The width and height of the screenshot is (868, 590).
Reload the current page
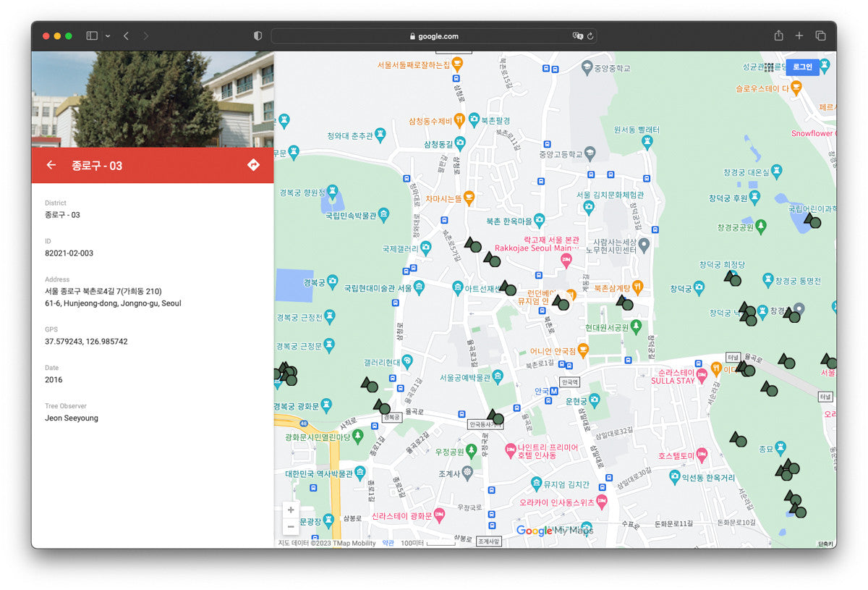(590, 36)
